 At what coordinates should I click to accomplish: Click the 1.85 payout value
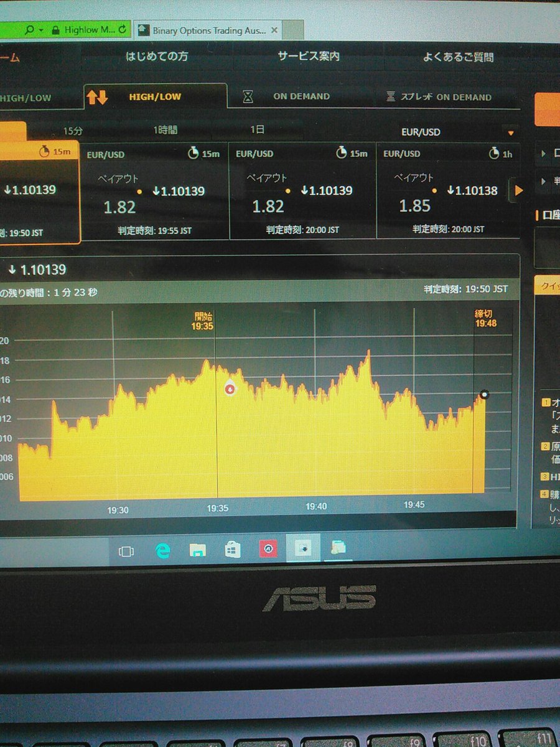pos(414,206)
